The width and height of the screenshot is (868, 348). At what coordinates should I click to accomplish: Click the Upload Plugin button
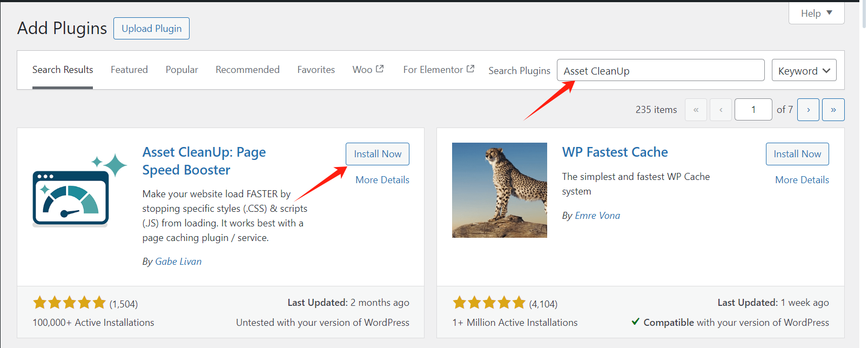click(x=151, y=29)
